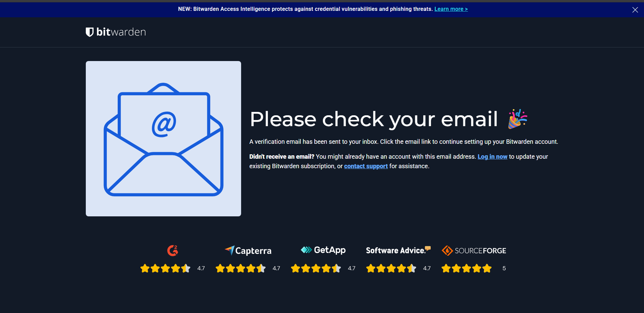Click the bitwarden wordmark text
This screenshot has width=644, height=313.
[121, 32]
